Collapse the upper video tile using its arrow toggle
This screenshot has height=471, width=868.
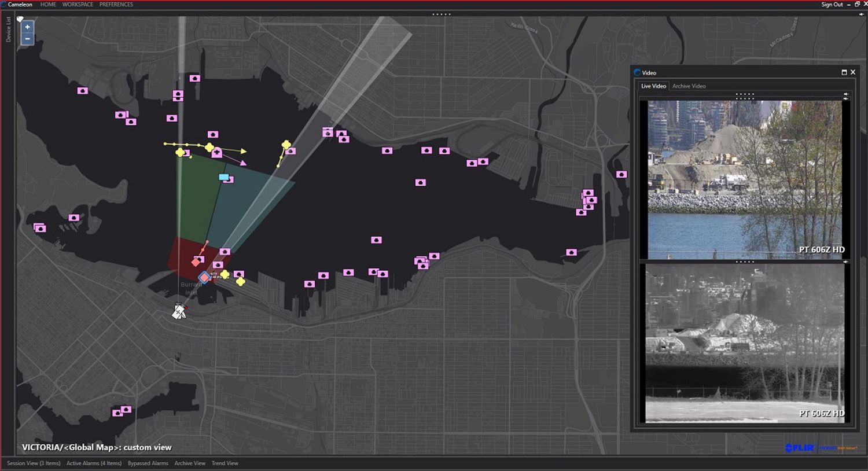(846, 95)
